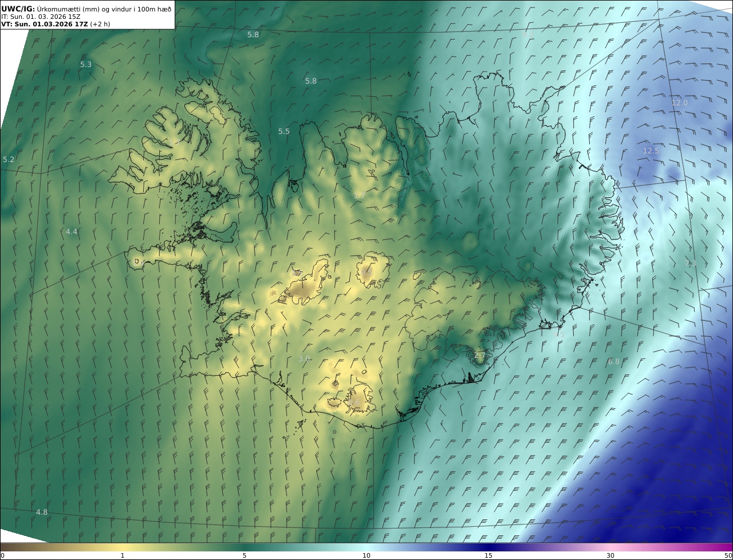Click the title 'Úrkomumætti (mm) og vindur i 100m hæð'
733x560 pixels.
tap(104, 9)
